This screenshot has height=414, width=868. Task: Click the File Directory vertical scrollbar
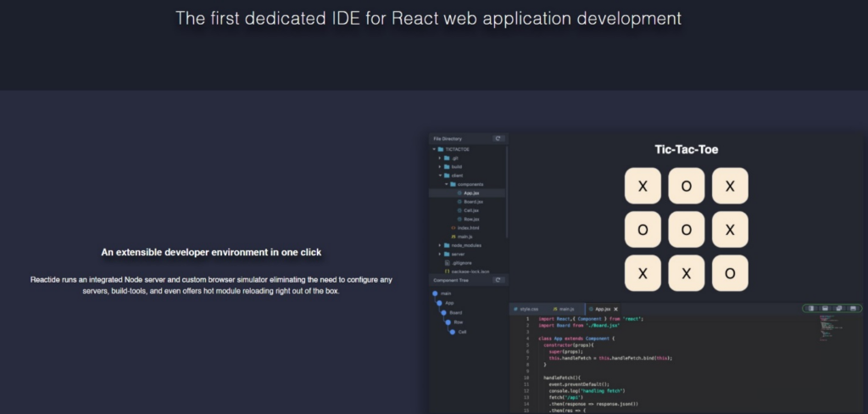(x=507, y=191)
